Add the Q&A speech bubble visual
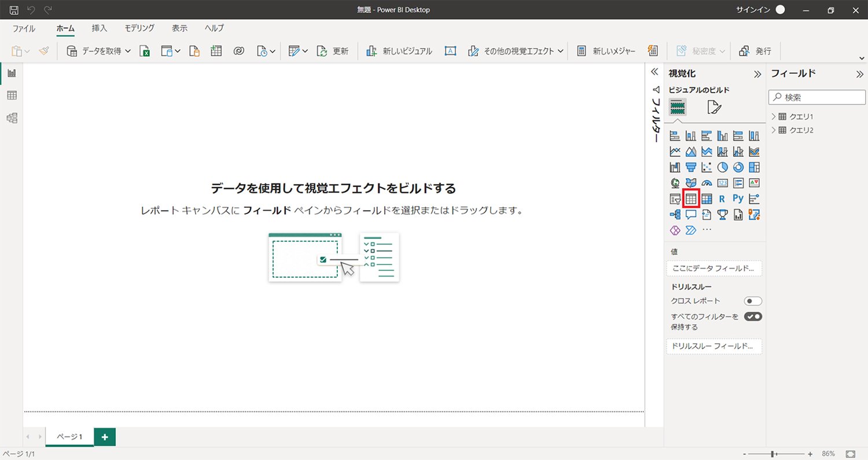This screenshot has height=460, width=868. [x=691, y=215]
